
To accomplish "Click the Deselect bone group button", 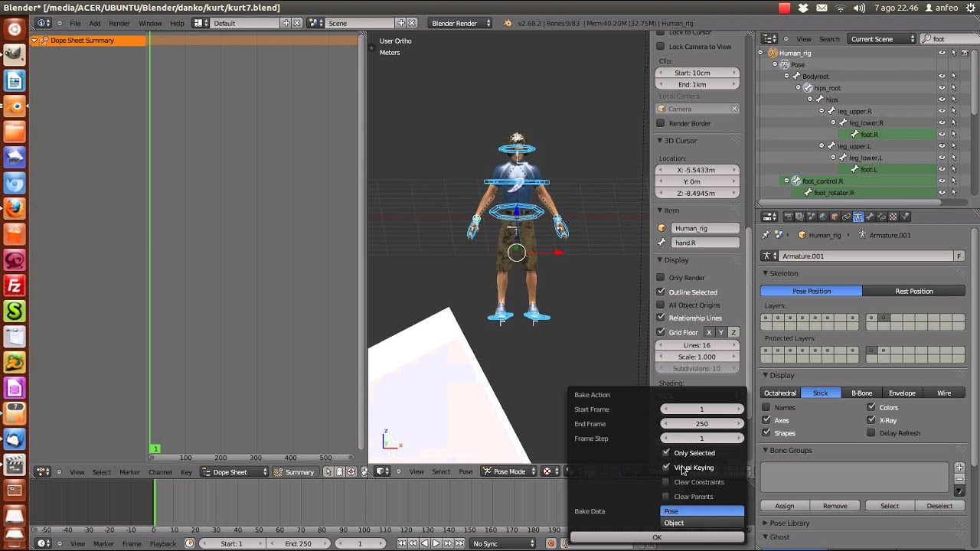I will pos(939,505).
